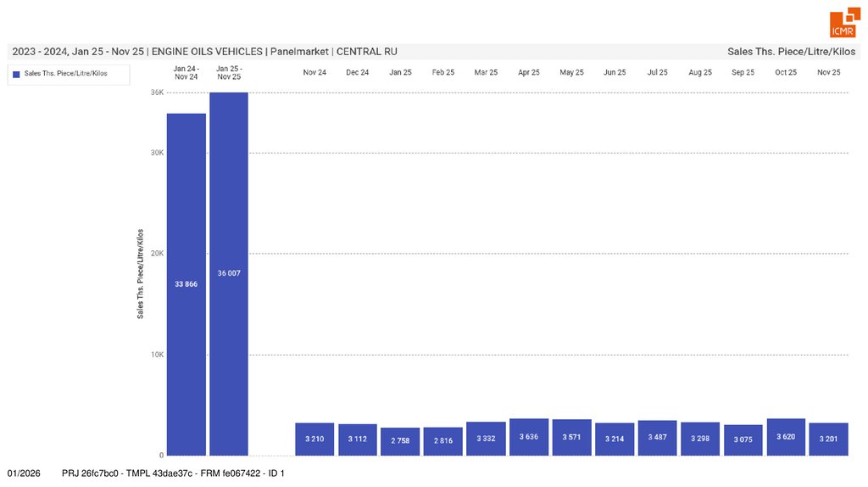Click the Jan 25 - Nov 25 period label
The image size is (868, 487).
(x=229, y=72)
